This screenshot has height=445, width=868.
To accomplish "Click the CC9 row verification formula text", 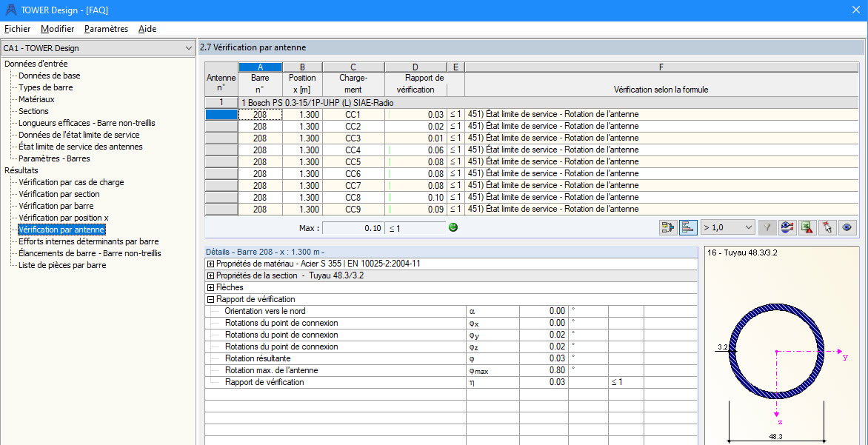I will click(553, 210).
